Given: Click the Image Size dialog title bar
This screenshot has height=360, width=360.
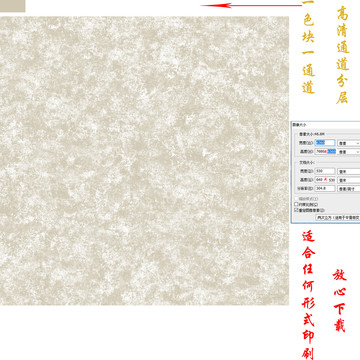Looking at the screenshot, I should pos(325,124).
